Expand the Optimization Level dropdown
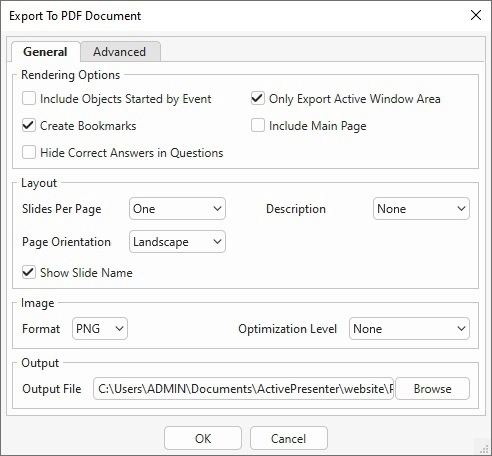The width and height of the screenshot is (492, 456). 409,329
